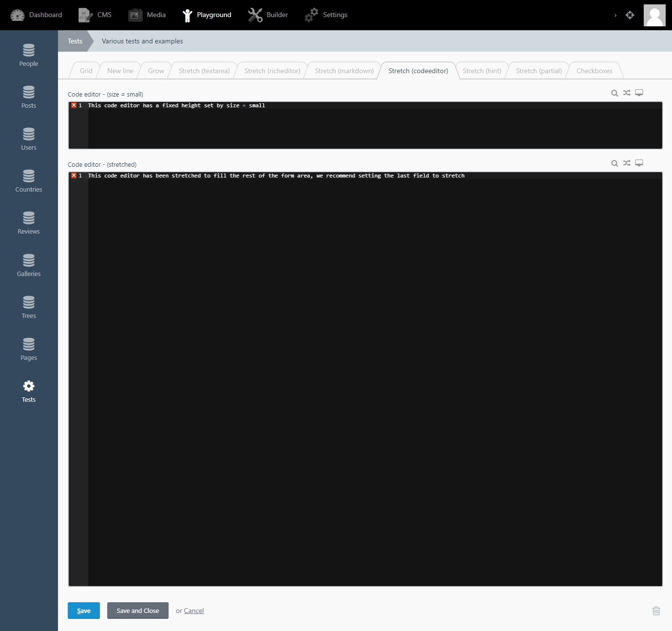
Task: Navigate to Builder in the top menu
Action: pos(268,15)
